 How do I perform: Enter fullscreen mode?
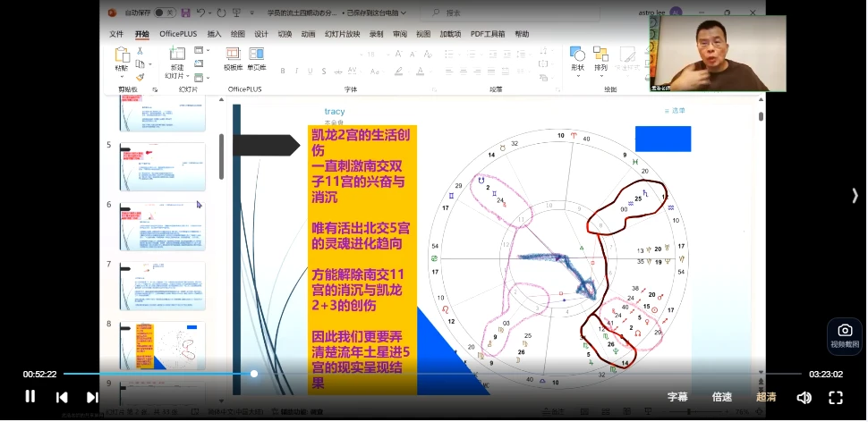836,397
